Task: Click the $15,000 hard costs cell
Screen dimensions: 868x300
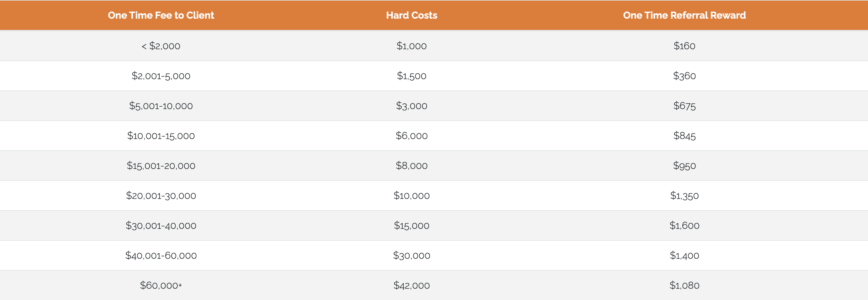Action: 411,225
